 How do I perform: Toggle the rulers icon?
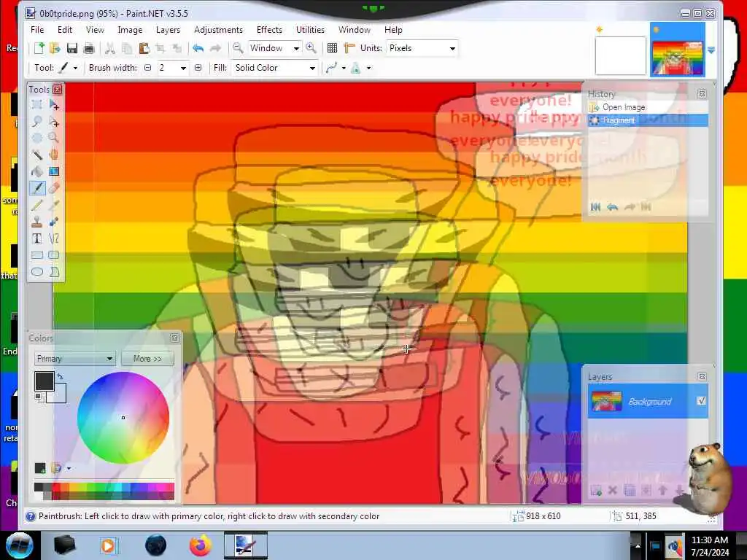point(349,48)
